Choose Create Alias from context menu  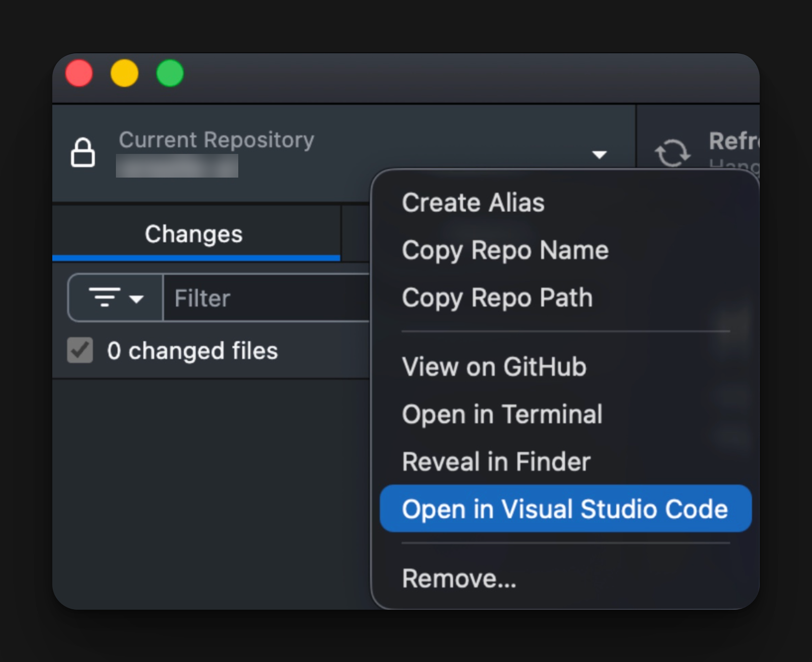coord(565,203)
